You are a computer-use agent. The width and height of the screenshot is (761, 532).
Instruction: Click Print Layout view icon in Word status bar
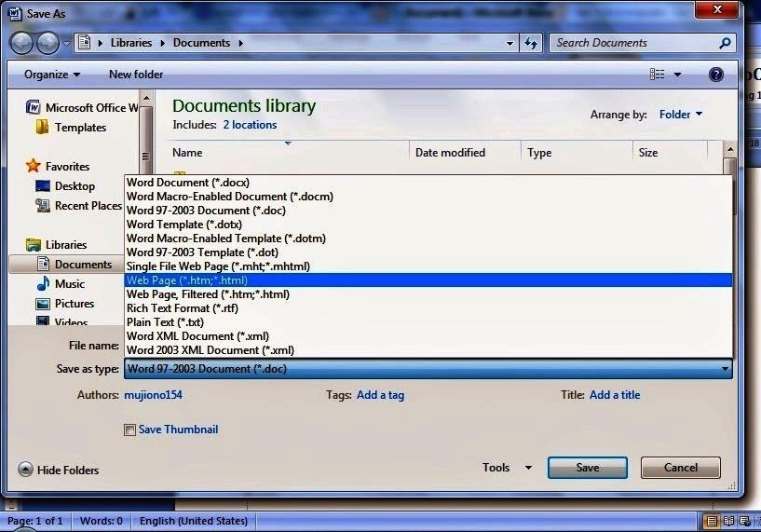point(712,522)
